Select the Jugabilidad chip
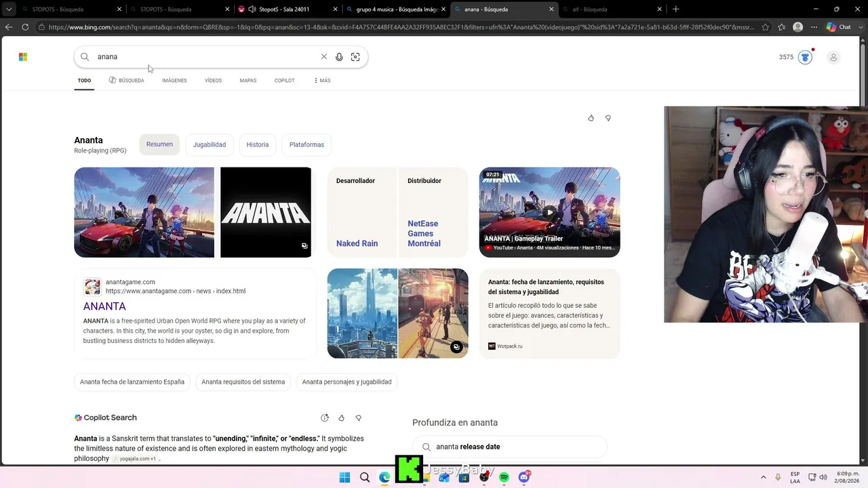The height and width of the screenshot is (488, 868). click(x=210, y=144)
